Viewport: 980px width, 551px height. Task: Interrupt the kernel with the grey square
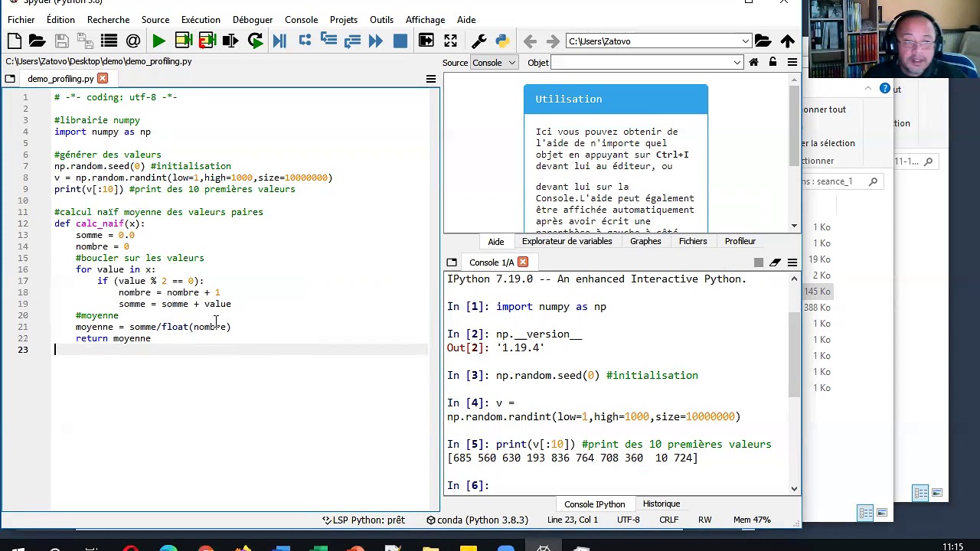759,262
